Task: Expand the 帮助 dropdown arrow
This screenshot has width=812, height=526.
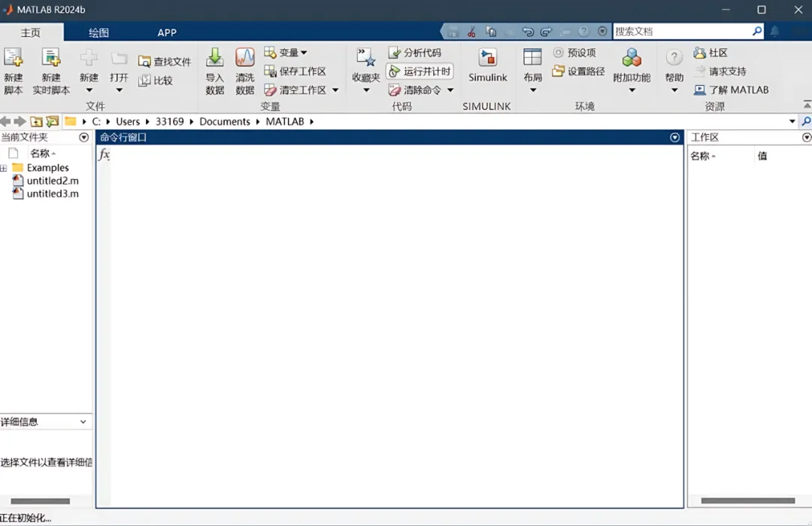Action: pos(674,91)
